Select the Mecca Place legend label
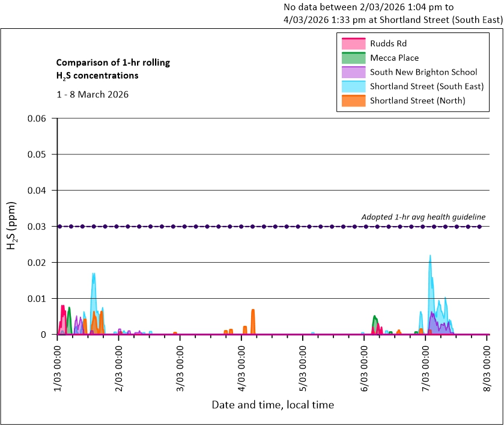This screenshot has width=504, height=425. [x=394, y=58]
